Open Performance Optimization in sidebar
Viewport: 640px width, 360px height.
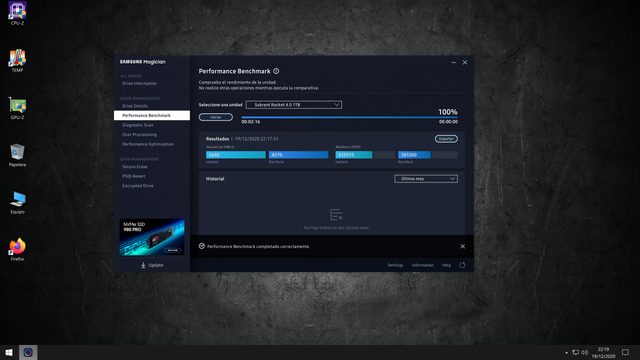pyautogui.click(x=148, y=144)
